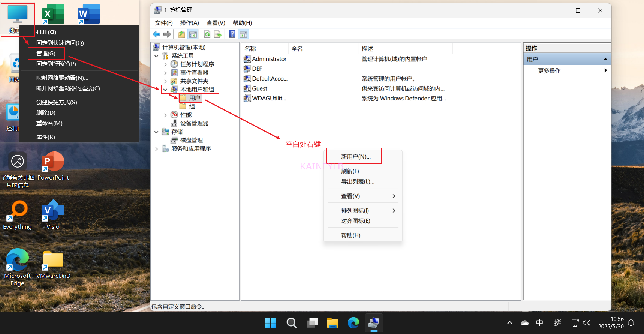This screenshot has width=644, height=334.
Task: Click the blue Help question mark icon
Action: [x=232, y=34]
